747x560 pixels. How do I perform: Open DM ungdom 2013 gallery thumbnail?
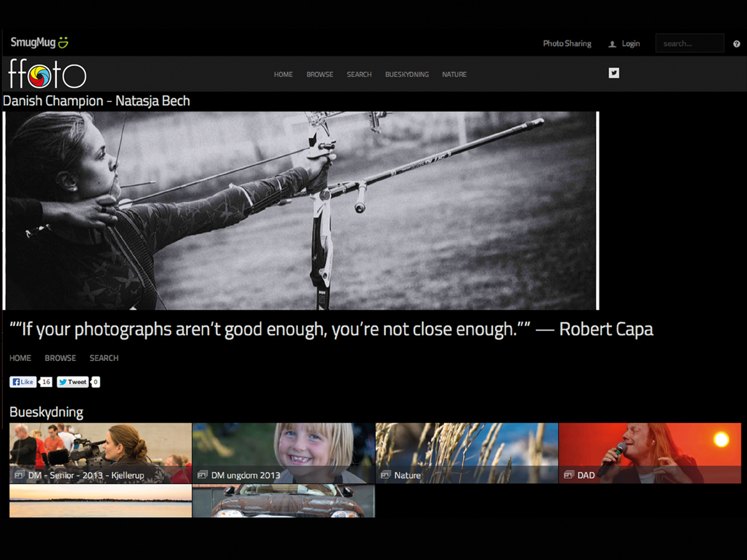click(x=284, y=453)
